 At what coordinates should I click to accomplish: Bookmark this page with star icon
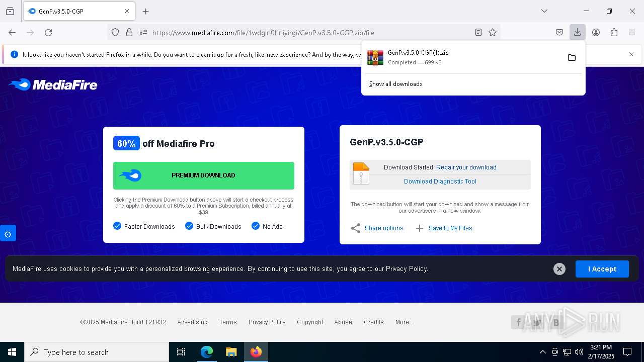[x=493, y=32]
